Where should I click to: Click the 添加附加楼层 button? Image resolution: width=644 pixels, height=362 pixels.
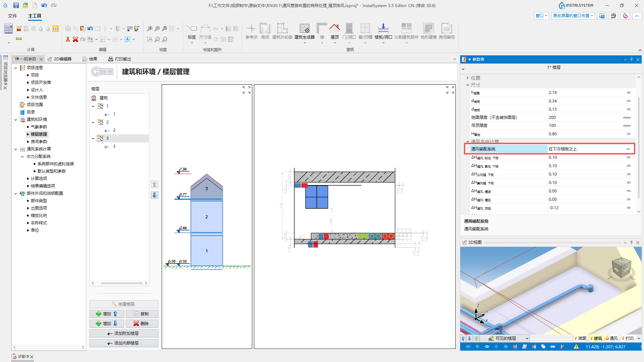point(124,333)
